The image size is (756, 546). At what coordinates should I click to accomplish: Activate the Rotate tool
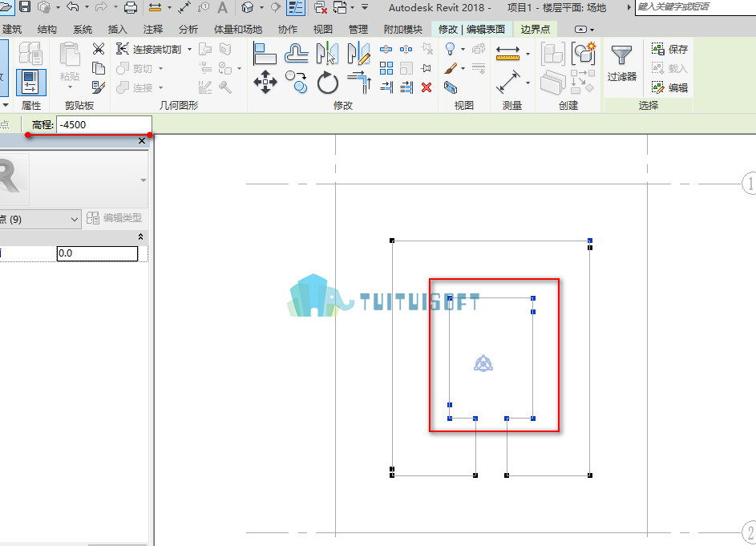pyautogui.click(x=328, y=83)
